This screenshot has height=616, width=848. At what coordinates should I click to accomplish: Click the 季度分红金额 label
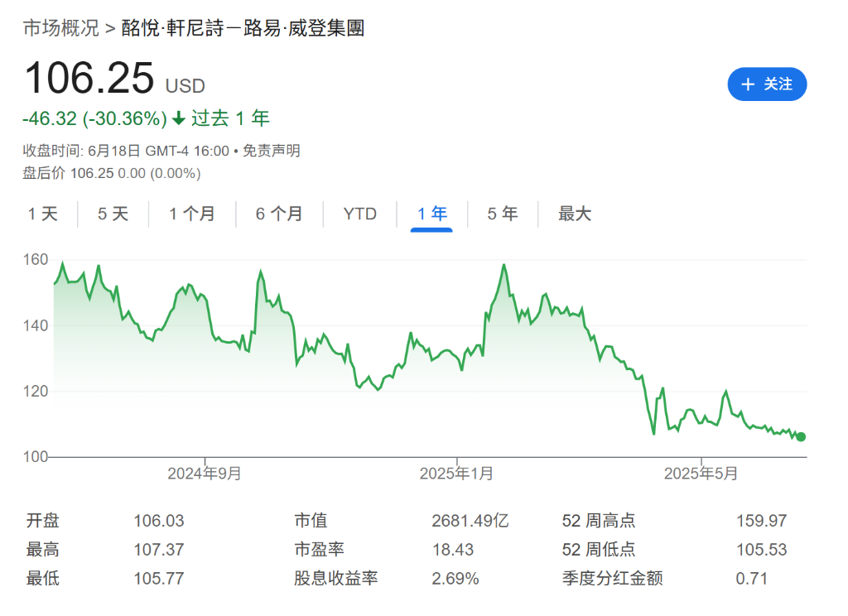tap(612, 578)
